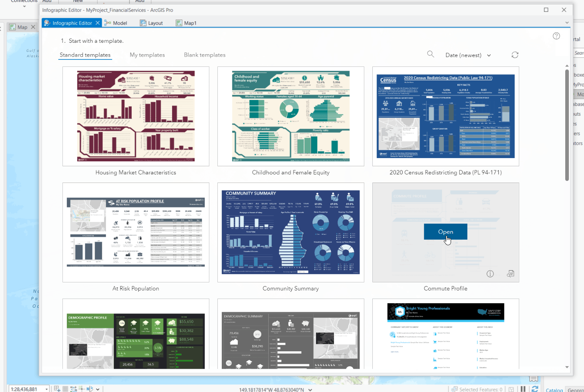Open the Date (newest) sort dropdown
Screen dimensions: 584x392
click(467, 55)
